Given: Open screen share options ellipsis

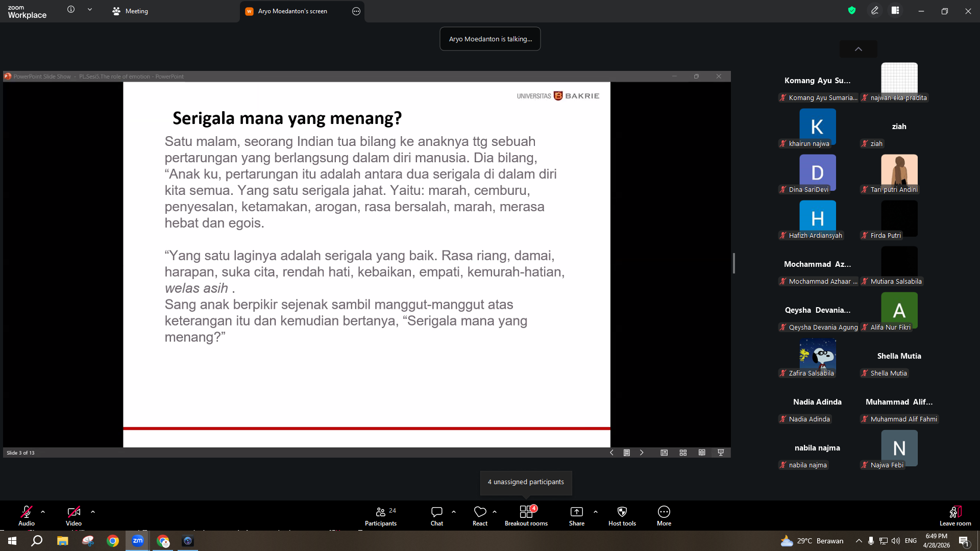Looking at the screenshot, I should (x=356, y=11).
